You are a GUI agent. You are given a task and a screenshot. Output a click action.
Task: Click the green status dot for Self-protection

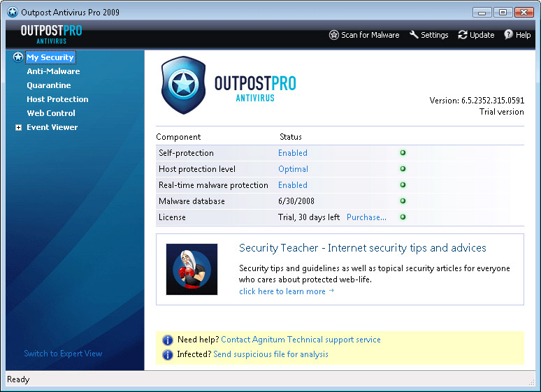pos(403,152)
